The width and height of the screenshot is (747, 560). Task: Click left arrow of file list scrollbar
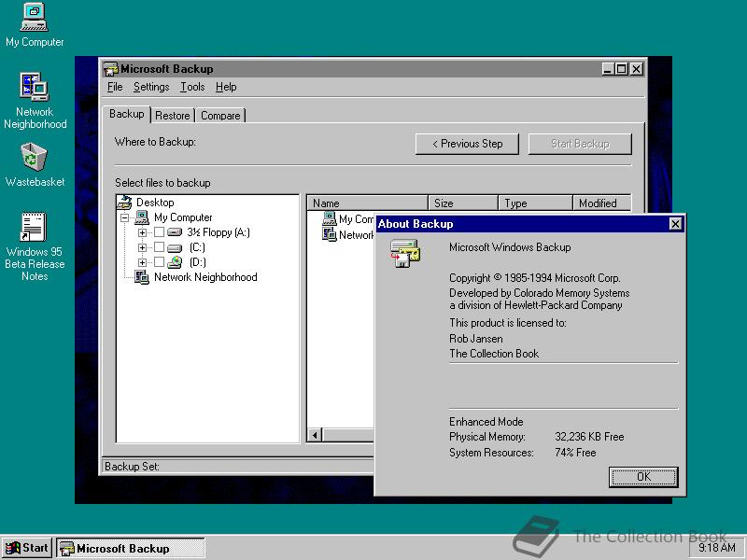point(315,435)
